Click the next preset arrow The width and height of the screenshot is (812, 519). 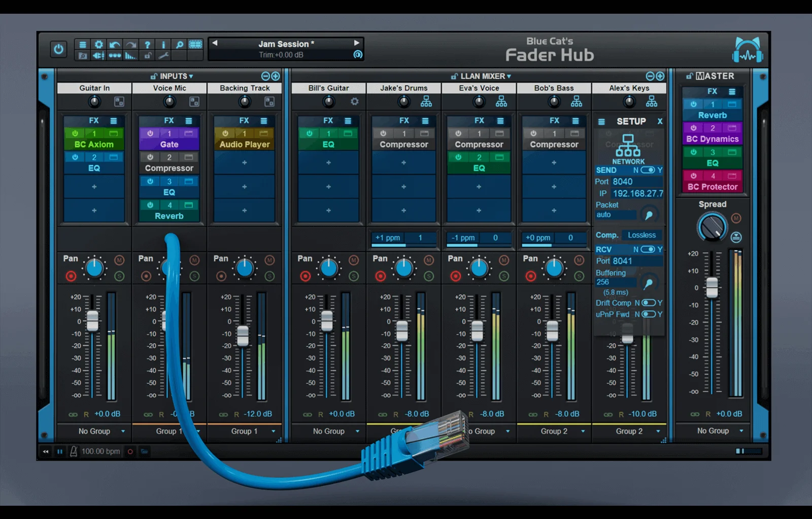coord(357,43)
